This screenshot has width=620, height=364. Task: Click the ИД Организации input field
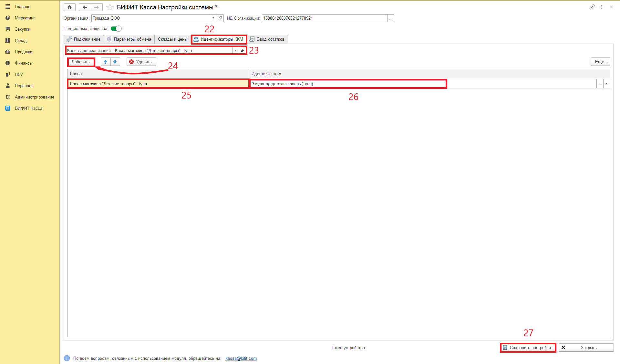click(325, 18)
